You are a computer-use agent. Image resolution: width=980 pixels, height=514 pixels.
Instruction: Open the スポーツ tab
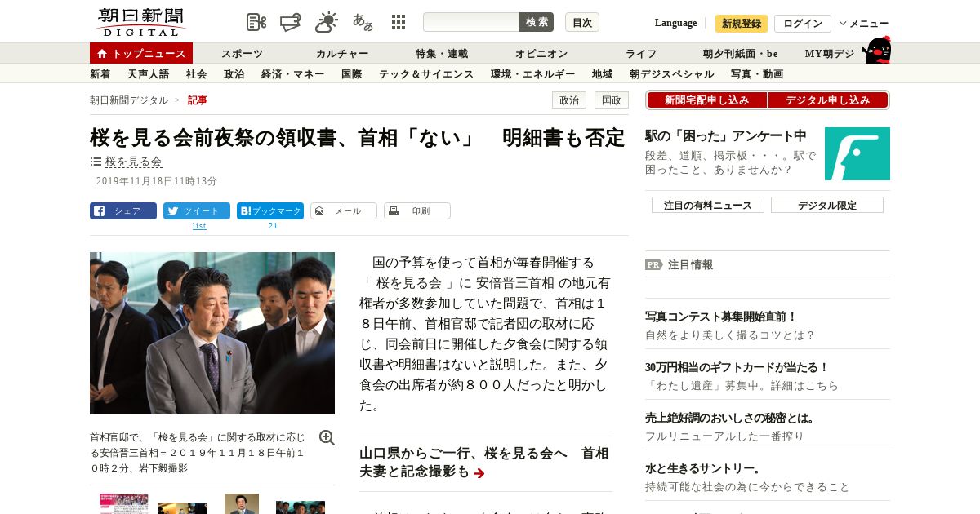(242, 54)
